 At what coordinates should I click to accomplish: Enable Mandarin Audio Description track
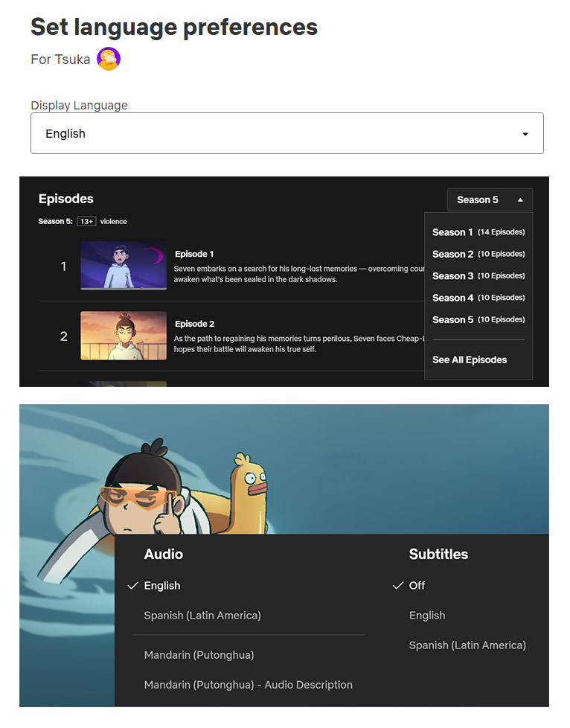pos(248,685)
